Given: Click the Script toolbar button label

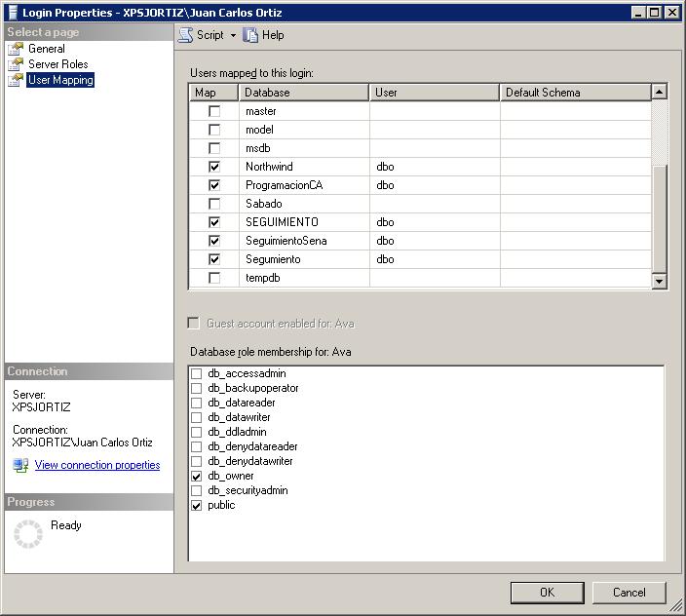Looking at the screenshot, I should (x=210, y=35).
